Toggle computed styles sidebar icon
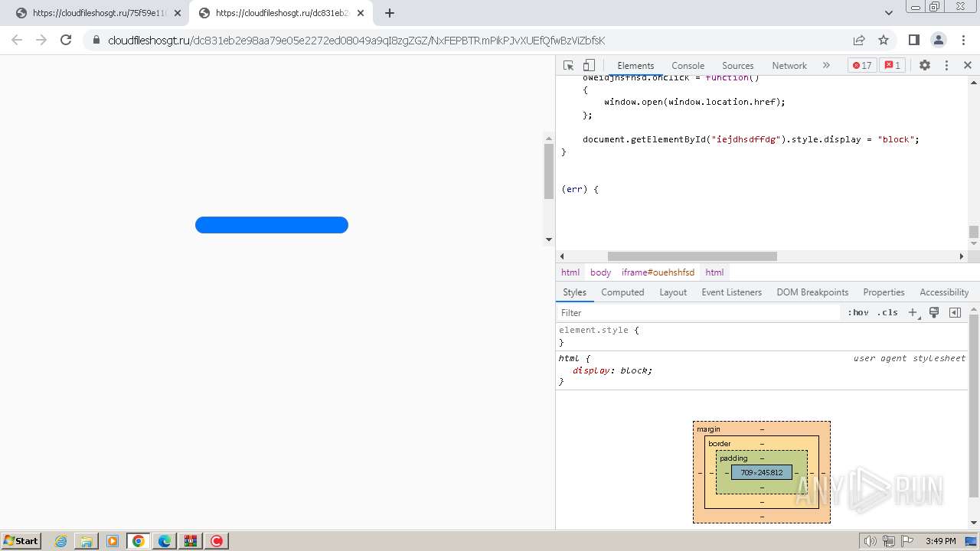Screen dimensions: 980x551 [955, 312]
